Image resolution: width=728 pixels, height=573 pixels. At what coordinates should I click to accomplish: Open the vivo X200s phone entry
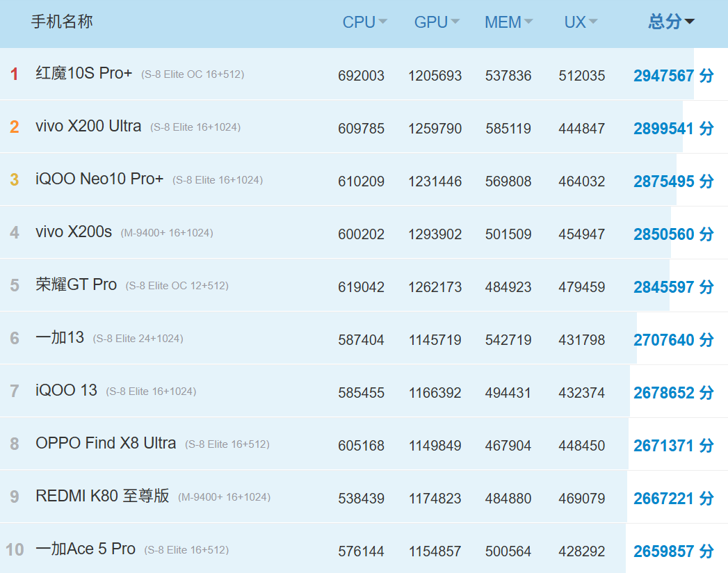74,232
